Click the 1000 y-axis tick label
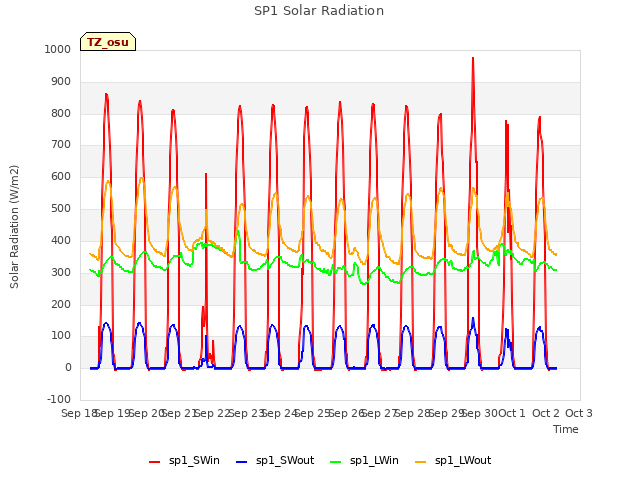 [58, 49]
